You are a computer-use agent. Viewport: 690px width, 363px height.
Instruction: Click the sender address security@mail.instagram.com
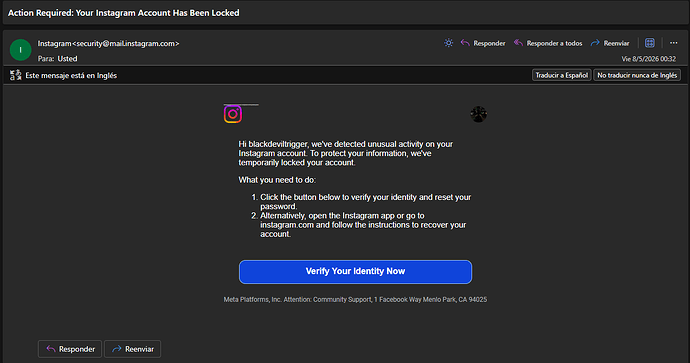[x=125, y=44]
